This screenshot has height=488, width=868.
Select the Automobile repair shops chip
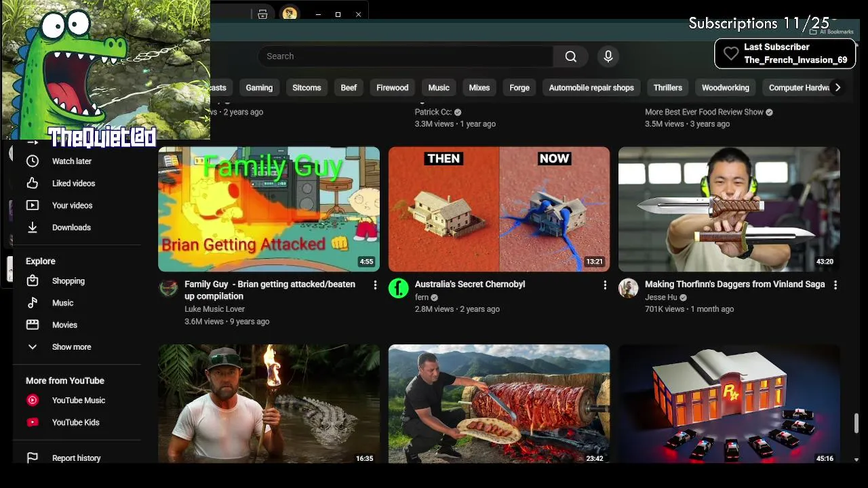click(591, 87)
